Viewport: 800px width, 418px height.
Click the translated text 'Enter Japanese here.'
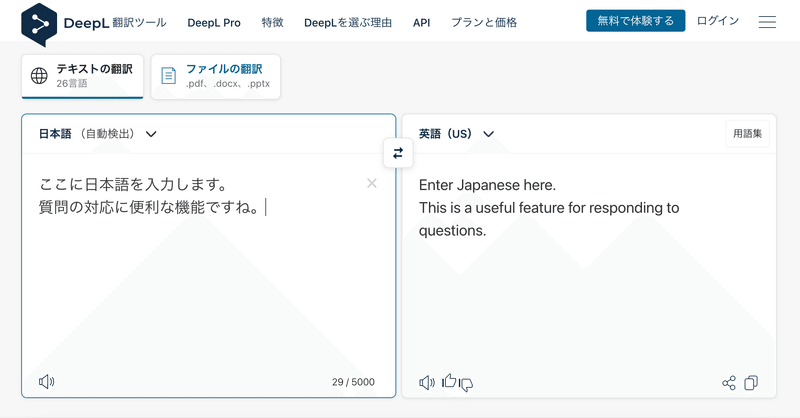487,185
